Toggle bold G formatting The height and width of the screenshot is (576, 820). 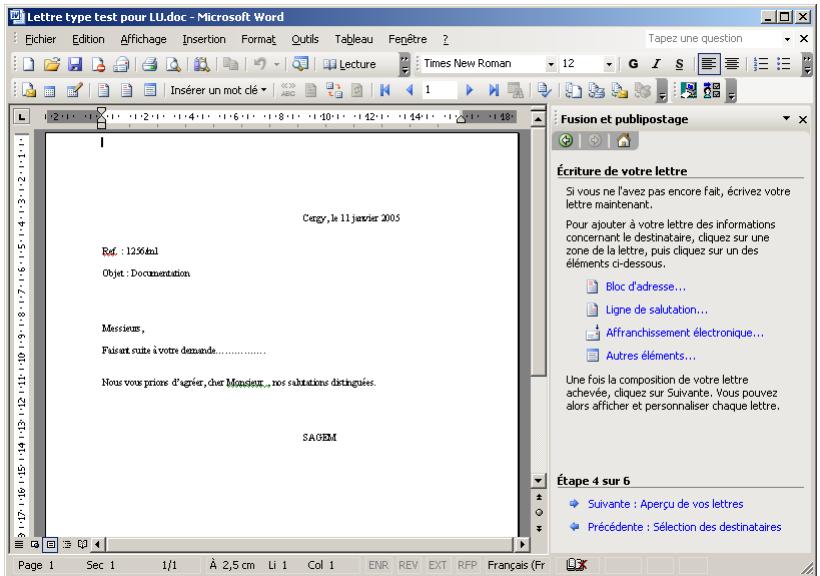point(633,64)
